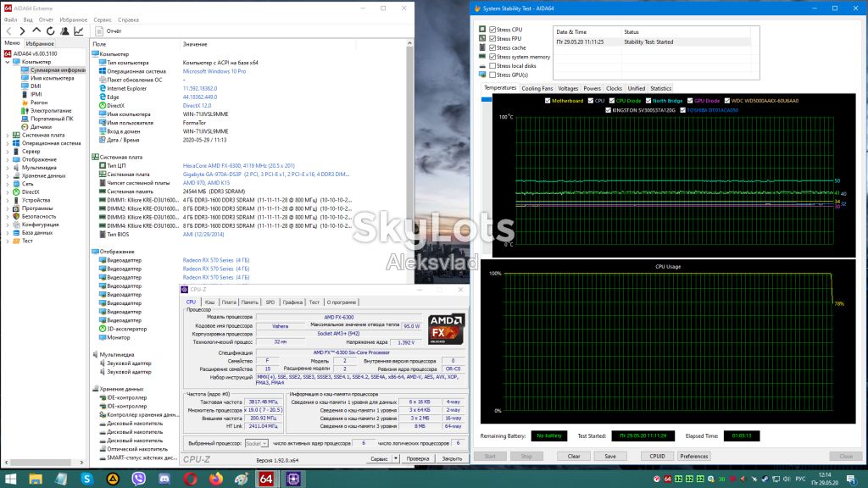Click the CPUID button
The image size is (868, 488).
click(x=657, y=457)
